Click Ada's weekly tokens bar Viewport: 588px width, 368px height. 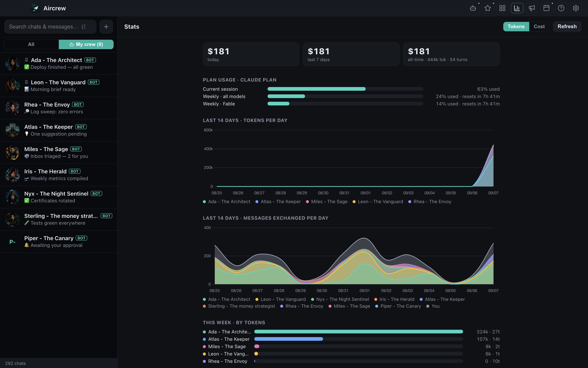[x=358, y=332]
